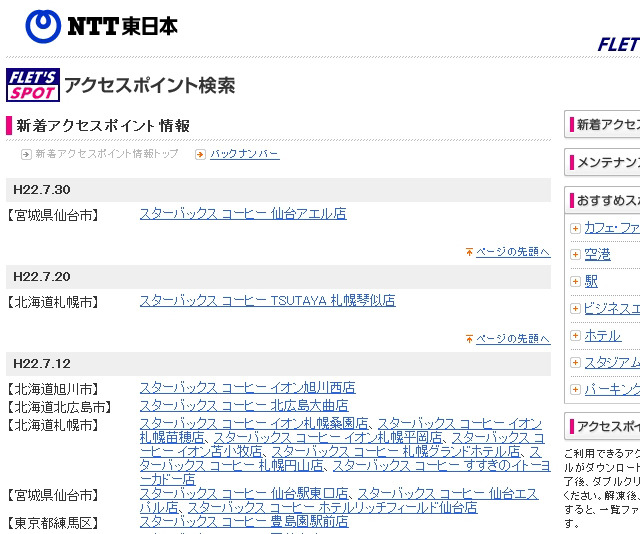
Task: Open スターバックス コーヒー 仙台アエル店 link
Action: (x=243, y=214)
